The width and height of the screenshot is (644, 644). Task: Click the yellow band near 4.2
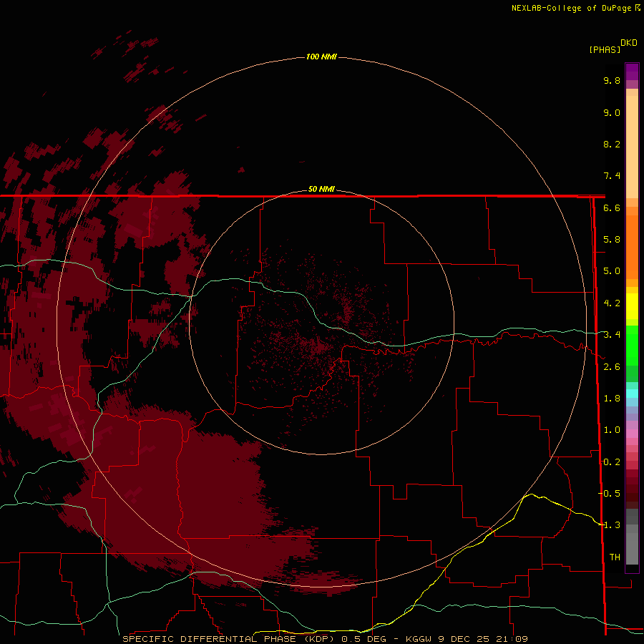click(632, 306)
